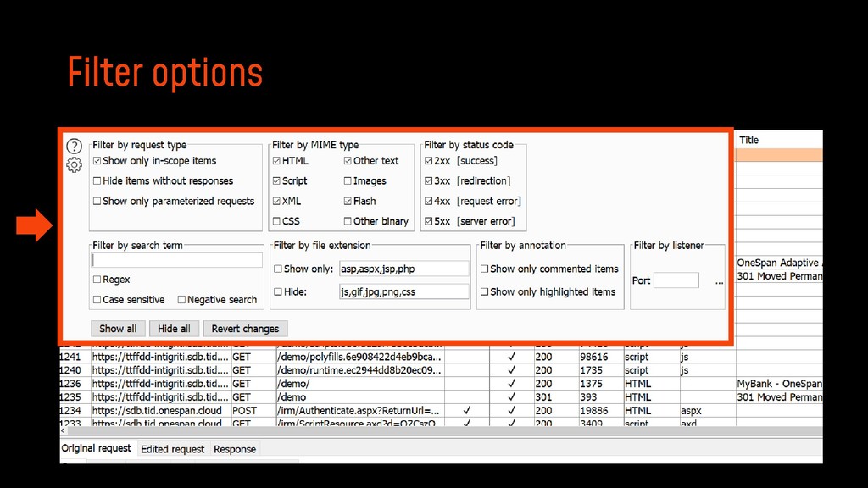Image resolution: width=868 pixels, height=488 pixels.
Task: Check Other binary MIME type
Action: (348, 221)
